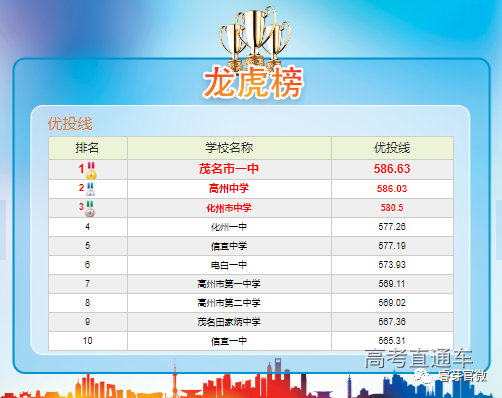Image resolution: width=502 pixels, height=398 pixels.
Task: Click rank number 9
Action: [87, 322]
